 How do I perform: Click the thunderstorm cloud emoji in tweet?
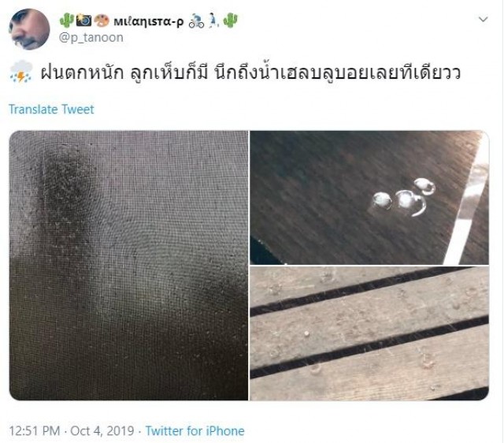click(21, 72)
